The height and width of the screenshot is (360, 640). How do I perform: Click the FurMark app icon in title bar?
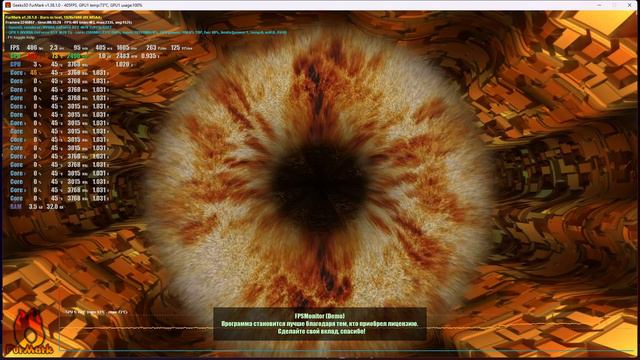7,5
